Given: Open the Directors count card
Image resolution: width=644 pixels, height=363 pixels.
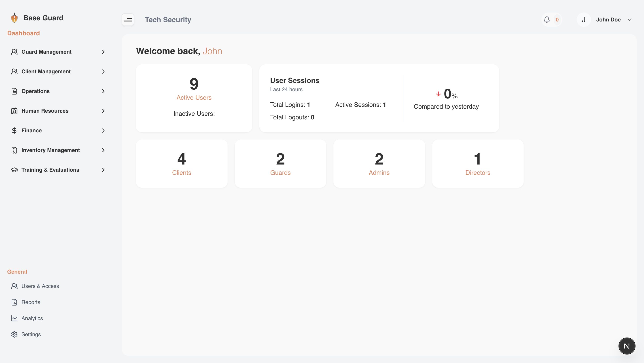Looking at the screenshot, I should pos(477,164).
